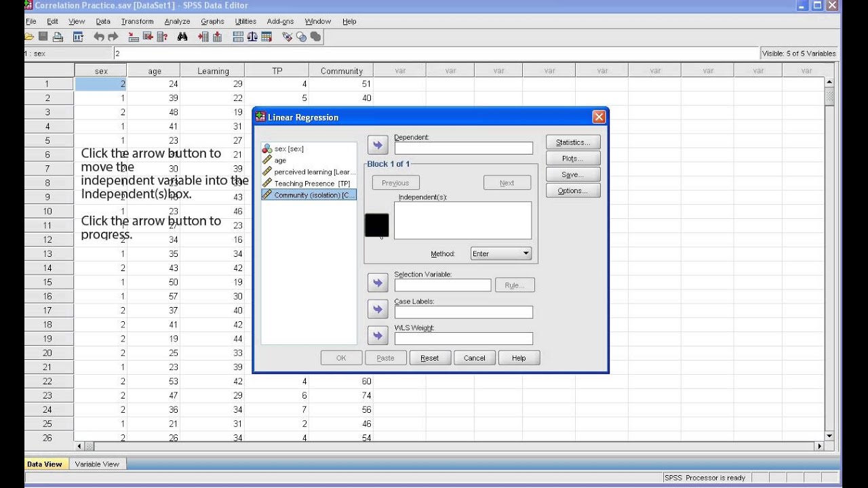Open the Data menu
The image size is (868, 488).
(103, 22)
